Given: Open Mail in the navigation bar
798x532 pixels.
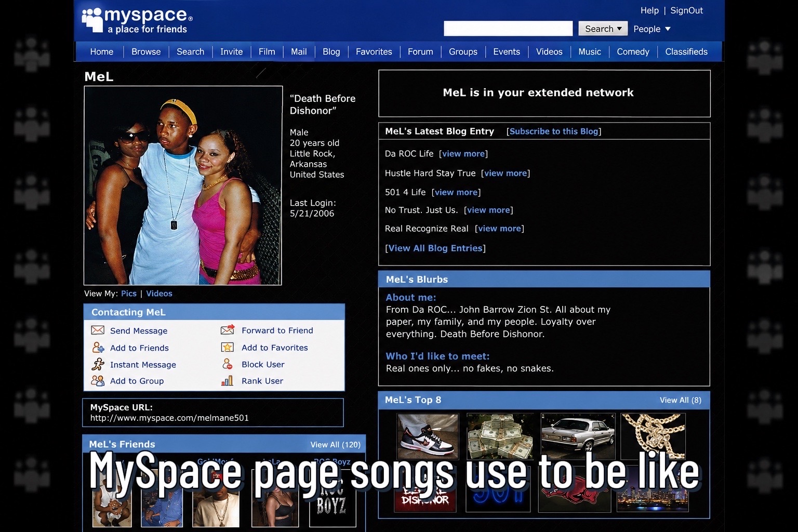Looking at the screenshot, I should (299, 52).
